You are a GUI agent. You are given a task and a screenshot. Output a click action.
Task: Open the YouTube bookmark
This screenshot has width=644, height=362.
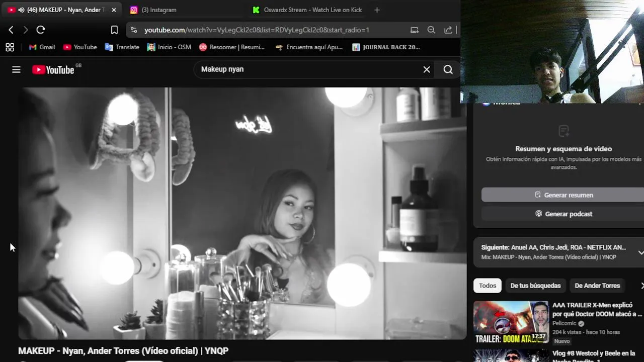coord(80,47)
